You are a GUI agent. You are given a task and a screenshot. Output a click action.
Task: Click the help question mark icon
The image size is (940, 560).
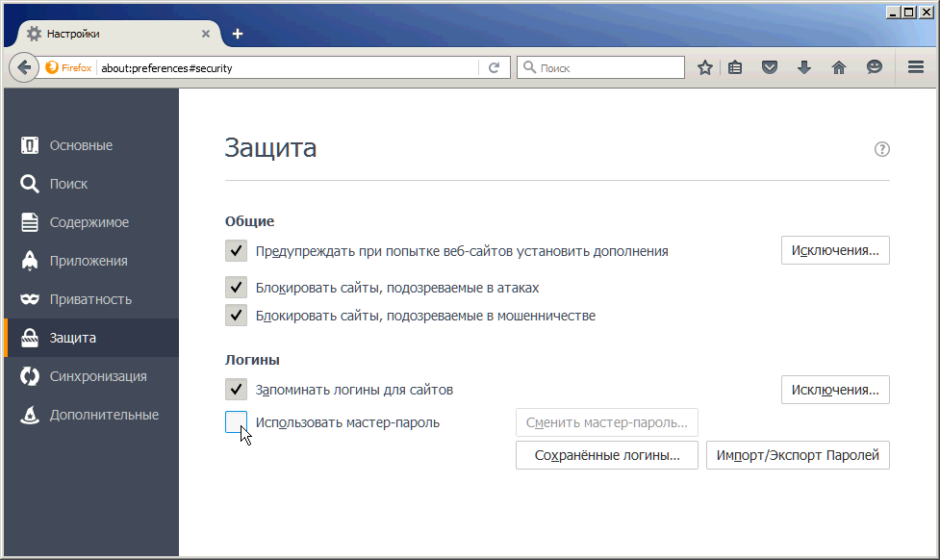[x=881, y=149]
